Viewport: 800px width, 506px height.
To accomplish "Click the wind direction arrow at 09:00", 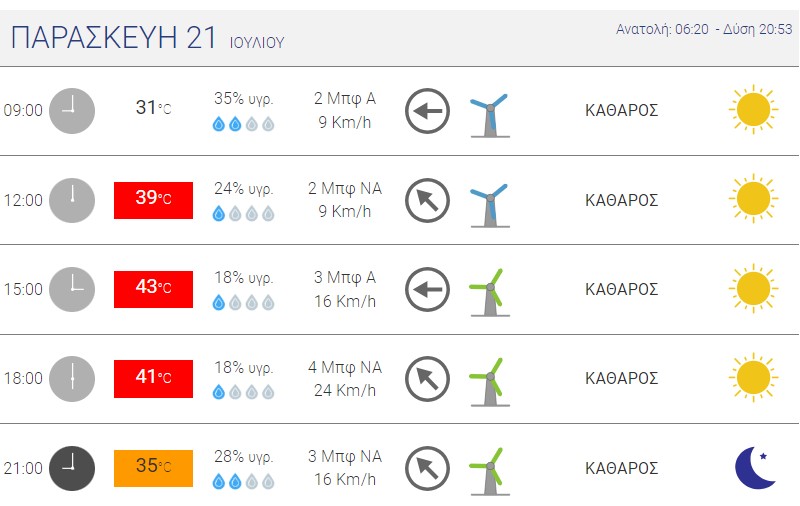I will (427, 111).
